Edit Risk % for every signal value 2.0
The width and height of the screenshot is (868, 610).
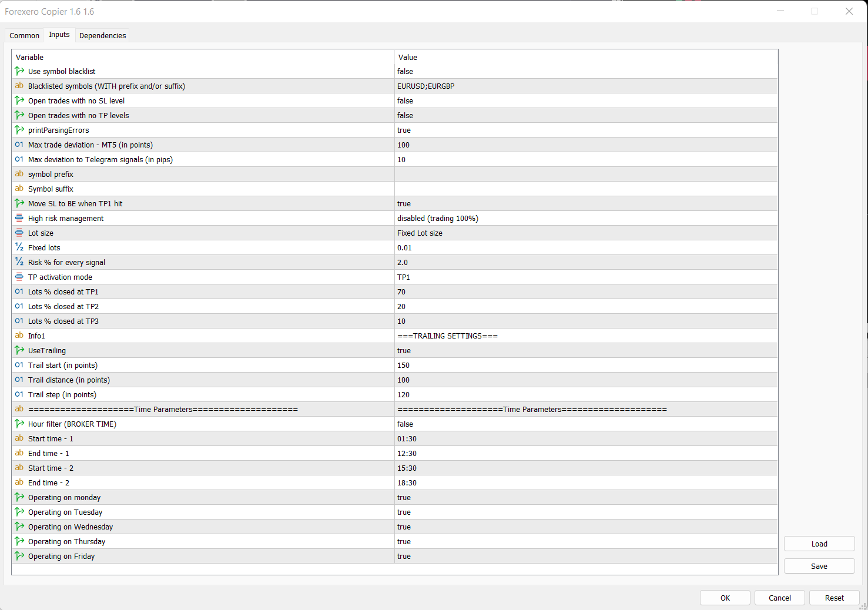click(x=586, y=262)
